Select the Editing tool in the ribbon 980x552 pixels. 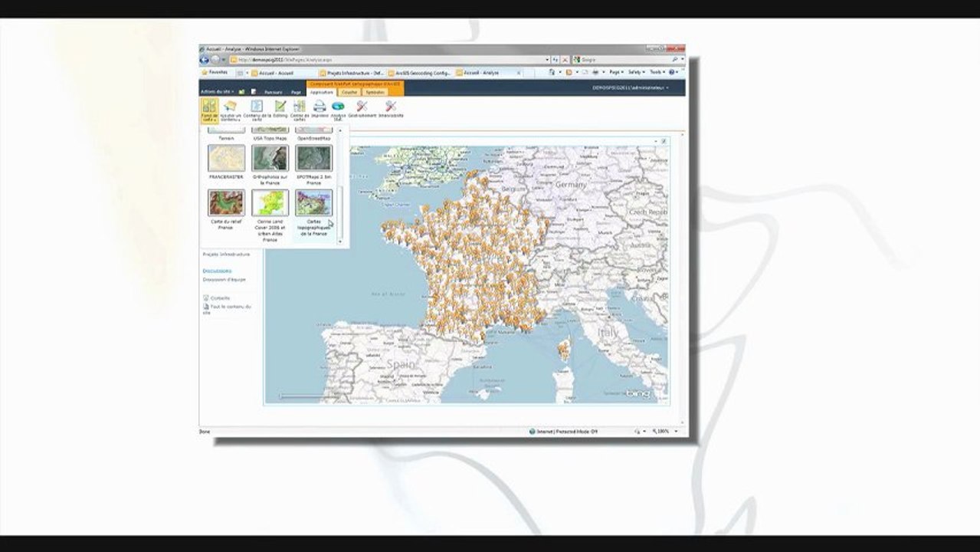[x=280, y=109]
